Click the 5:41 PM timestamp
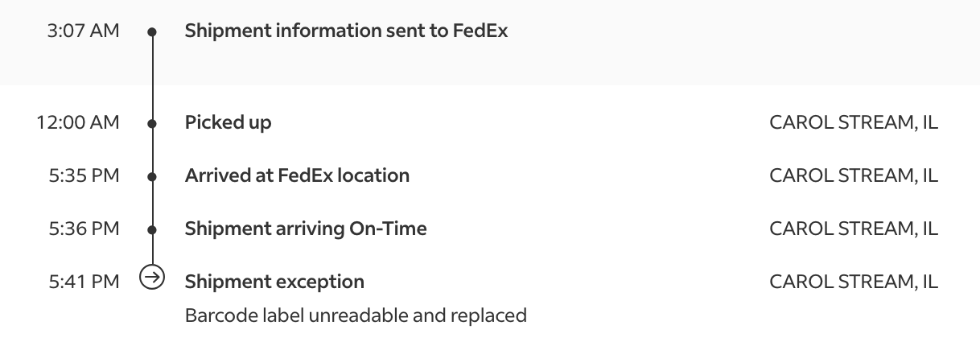Screen dimensions: 980x346 coord(84,282)
